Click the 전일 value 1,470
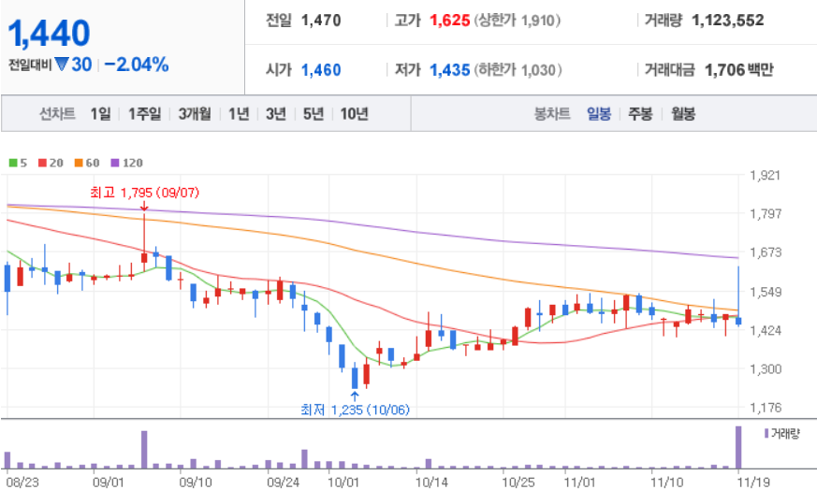This screenshot has height=504, width=817. coord(321,21)
